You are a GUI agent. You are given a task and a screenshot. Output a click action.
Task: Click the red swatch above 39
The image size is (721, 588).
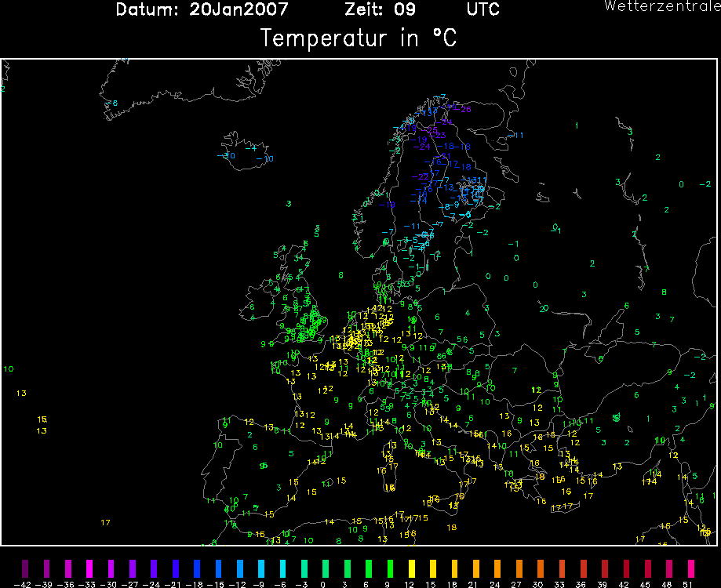click(x=605, y=568)
